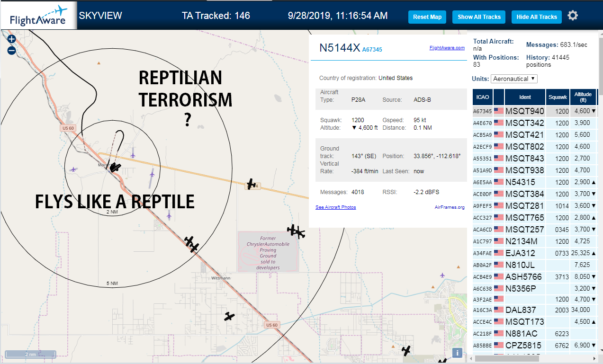This screenshot has height=364, width=603.
Task: Select the MSQT173 aircraft row
Action: click(535, 322)
